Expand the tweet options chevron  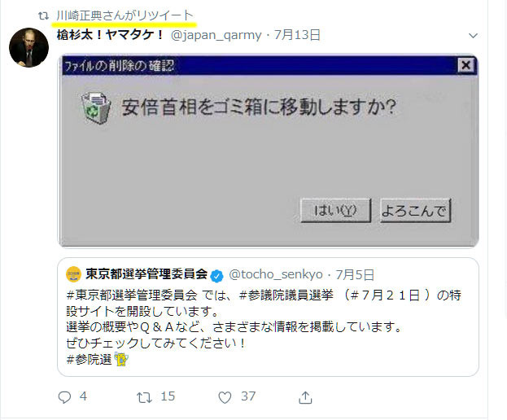(x=473, y=36)
